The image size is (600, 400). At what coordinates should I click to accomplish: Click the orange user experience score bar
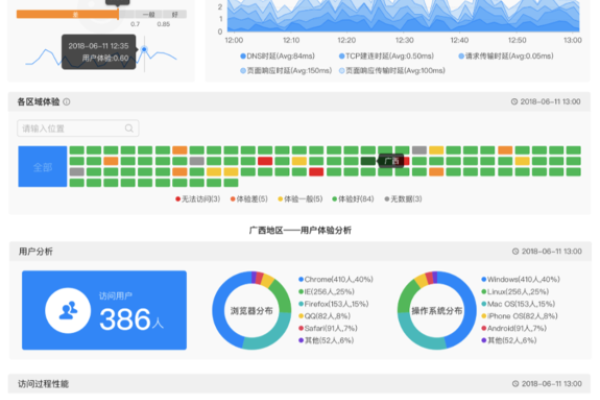(67, 15)
